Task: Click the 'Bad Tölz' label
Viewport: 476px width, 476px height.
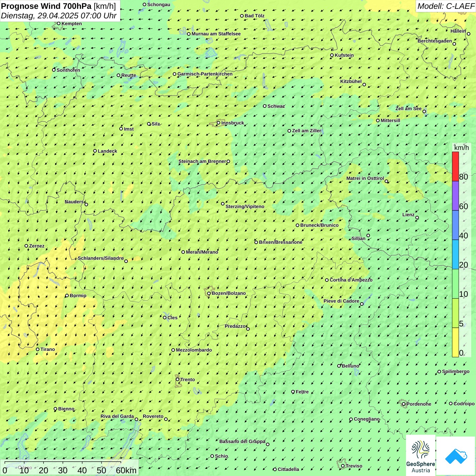Action: point(255,16)
